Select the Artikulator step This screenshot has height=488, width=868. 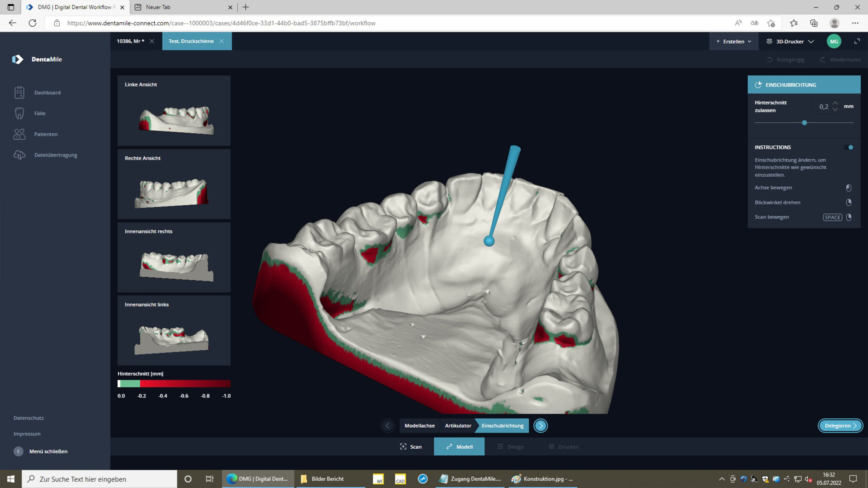click(x=458, y=426)
